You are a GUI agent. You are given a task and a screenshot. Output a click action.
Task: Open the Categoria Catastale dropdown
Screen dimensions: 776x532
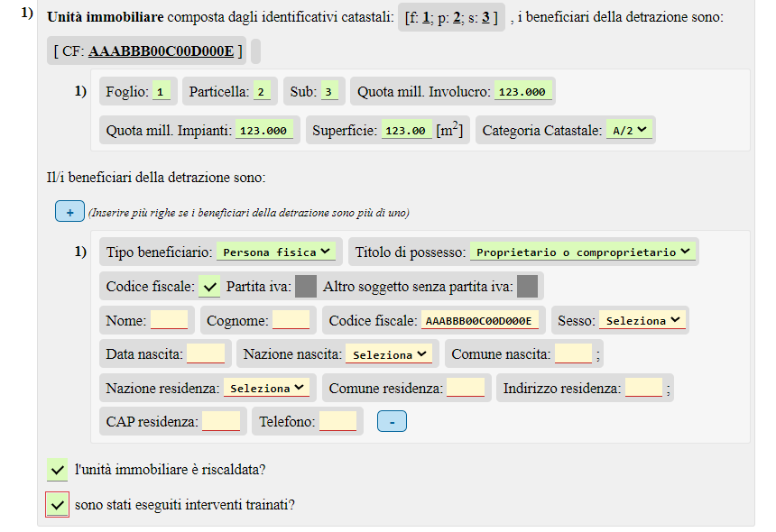(630, 131)
